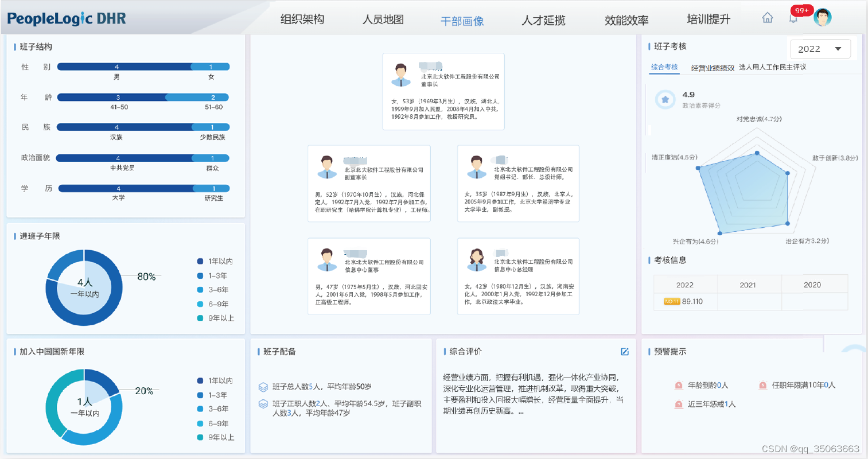This screenshot has width=868, height=459.
Task: Click the PeopleLogic DHR logo
Action: (65, 18)
